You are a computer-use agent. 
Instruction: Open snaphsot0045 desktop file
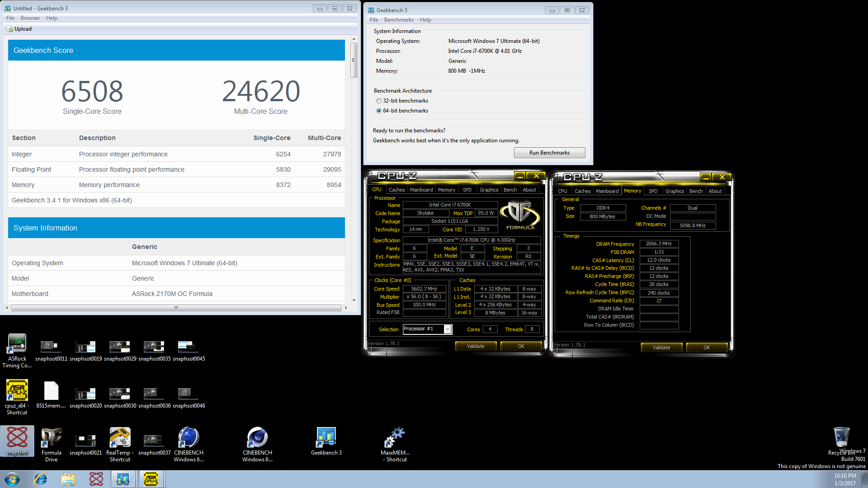pos(189,351)
